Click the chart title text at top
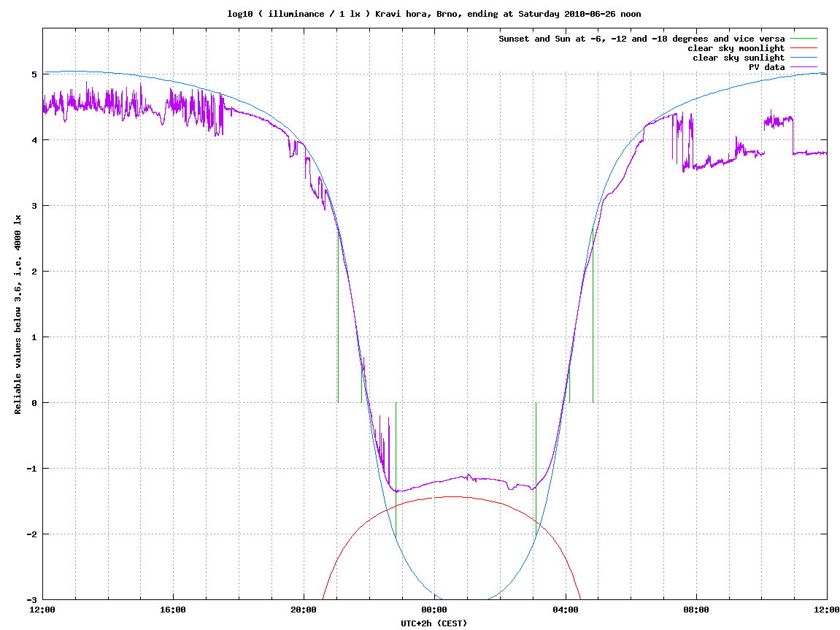The image size is (840, 630). click(434, 14)
